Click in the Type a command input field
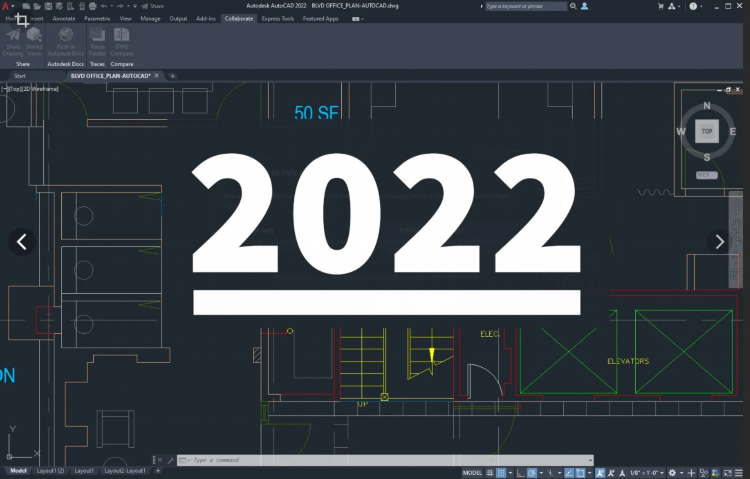750x479 pixels. point(385,460)
